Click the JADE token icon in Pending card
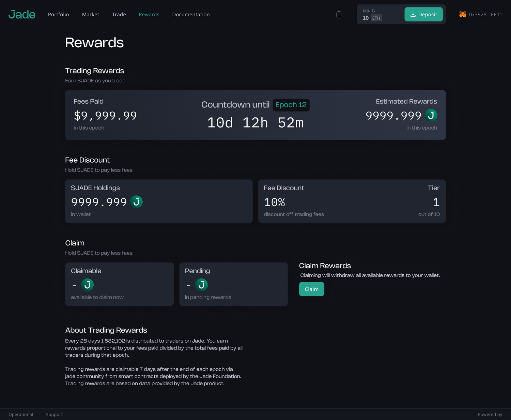 click(201, 285)
